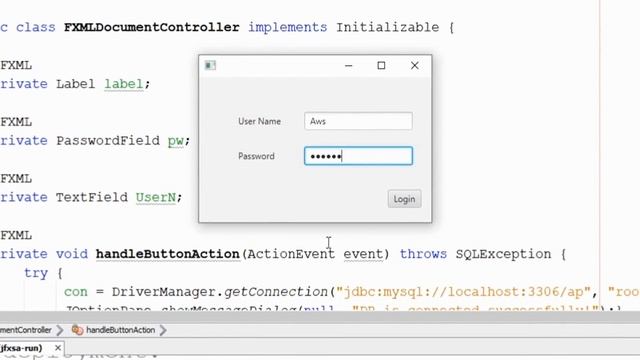Click FXMLDocumentController class name in code
The width and height of the screenshot is (640, 360).
(151, 27)
